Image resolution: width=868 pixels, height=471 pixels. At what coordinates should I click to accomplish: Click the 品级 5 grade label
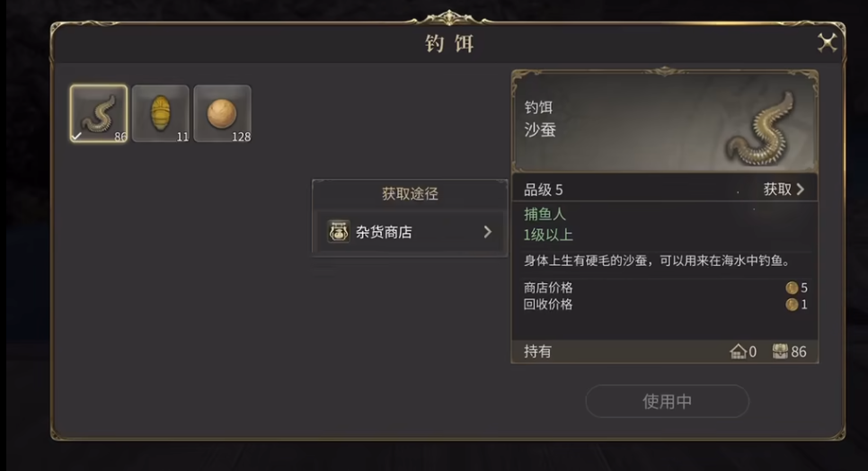(x=543, y=190)
